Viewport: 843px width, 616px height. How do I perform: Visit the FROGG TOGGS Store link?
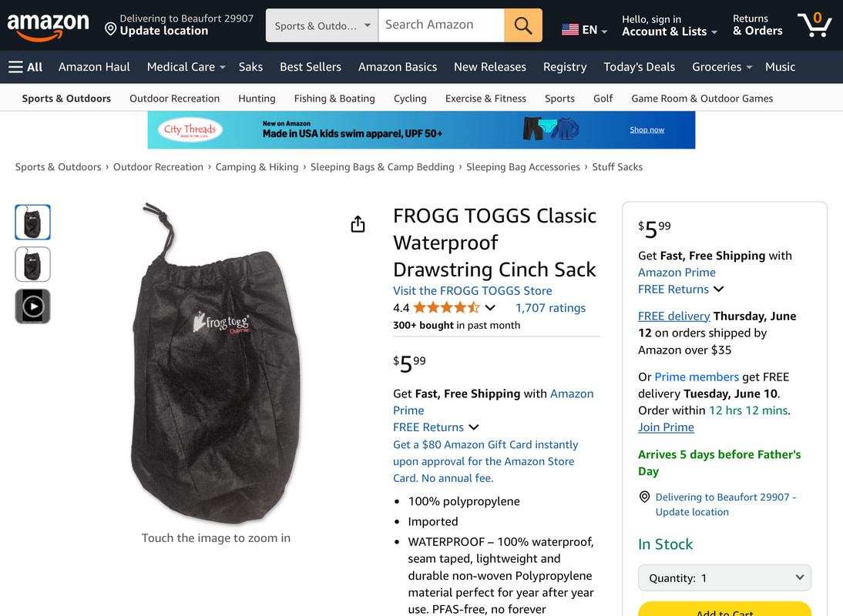pos(472,290)
